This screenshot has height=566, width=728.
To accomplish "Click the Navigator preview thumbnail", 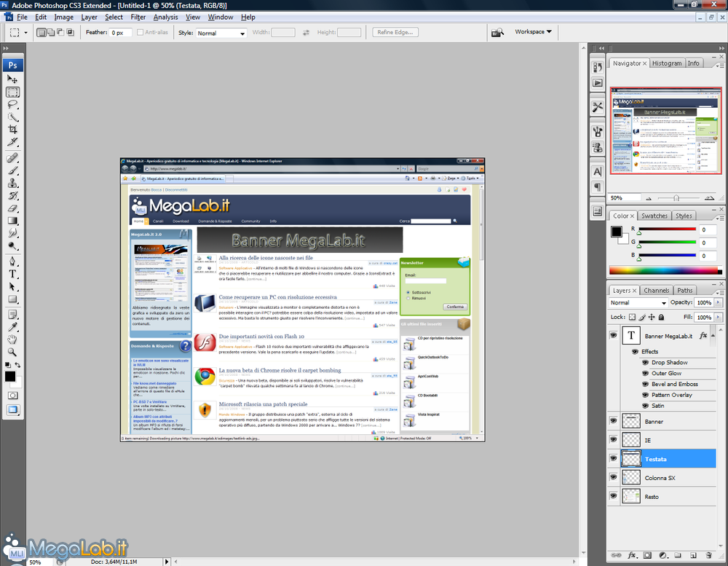I will (665, 130).
